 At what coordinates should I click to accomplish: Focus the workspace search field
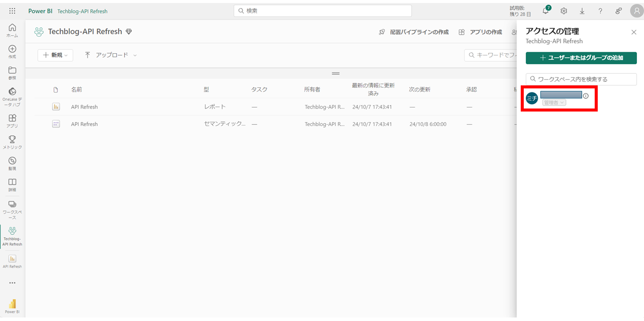click(581, 79)
